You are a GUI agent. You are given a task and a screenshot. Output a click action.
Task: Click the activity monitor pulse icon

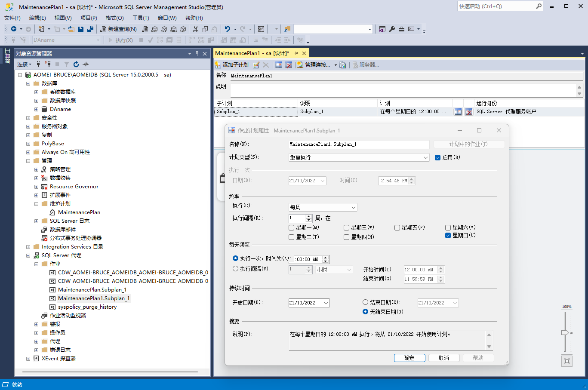point(86,64)
